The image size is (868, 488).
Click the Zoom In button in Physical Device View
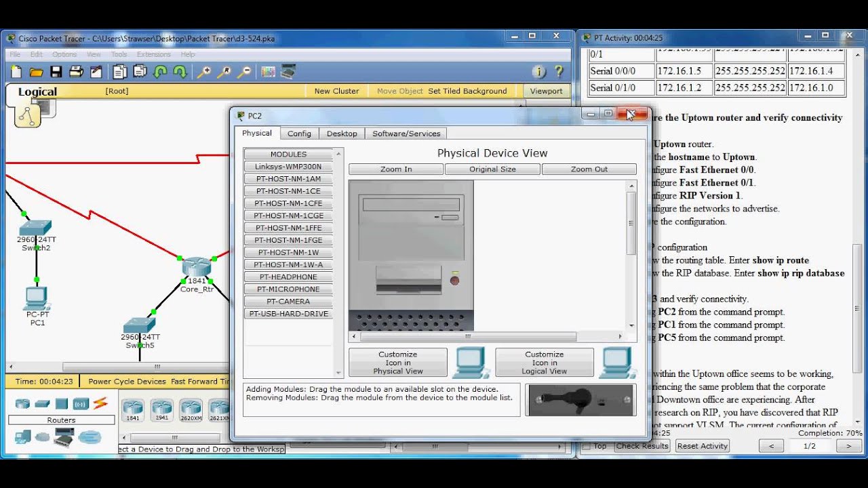click(x=396, y=169)
